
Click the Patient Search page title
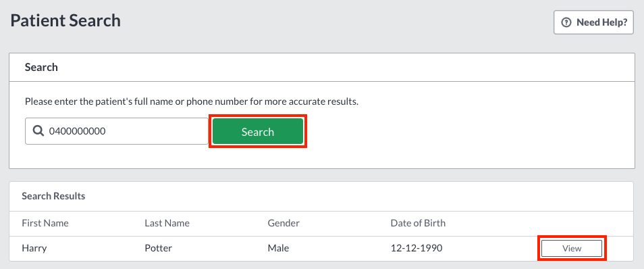pos(65,20)
